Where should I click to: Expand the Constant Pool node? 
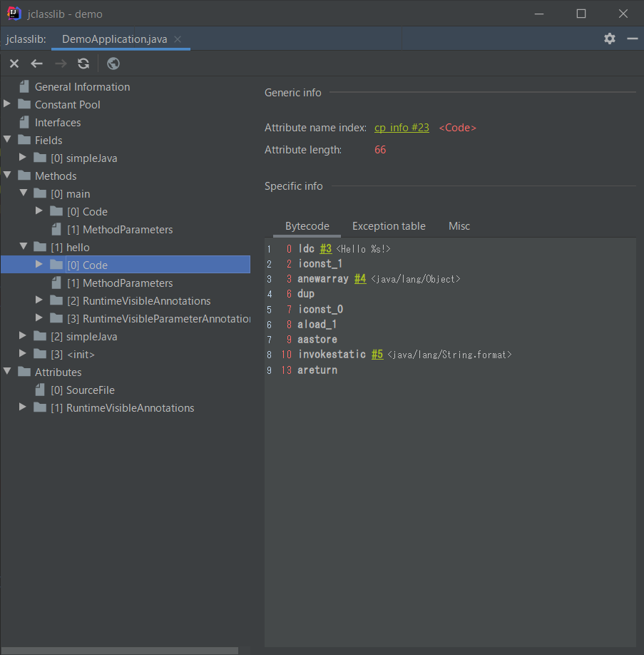[x=8, y=104]
